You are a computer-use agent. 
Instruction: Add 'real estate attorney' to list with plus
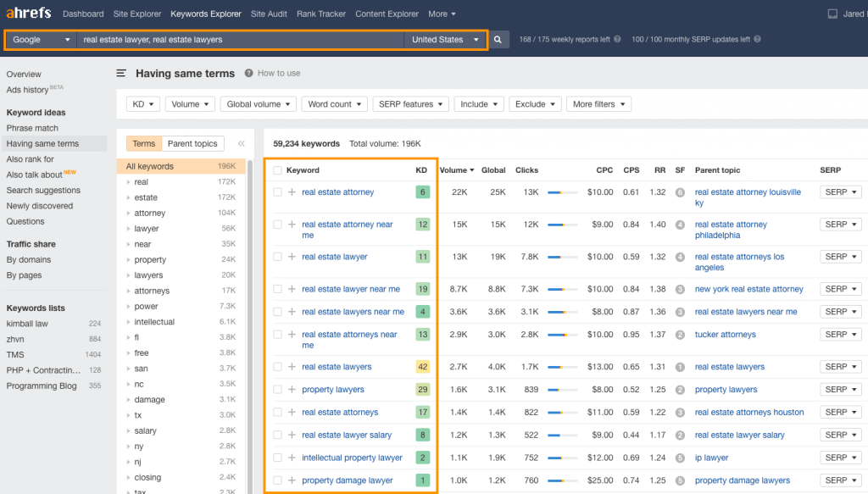292,192
